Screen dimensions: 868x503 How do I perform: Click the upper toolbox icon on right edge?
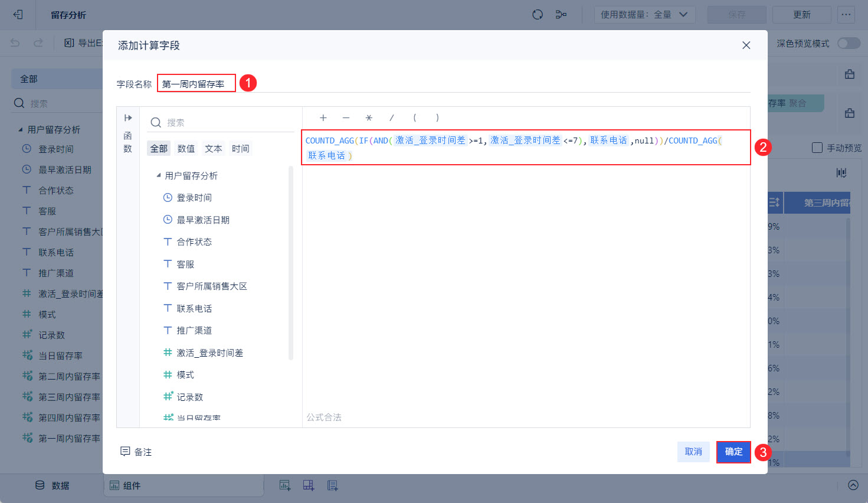[x=850, y=74]
